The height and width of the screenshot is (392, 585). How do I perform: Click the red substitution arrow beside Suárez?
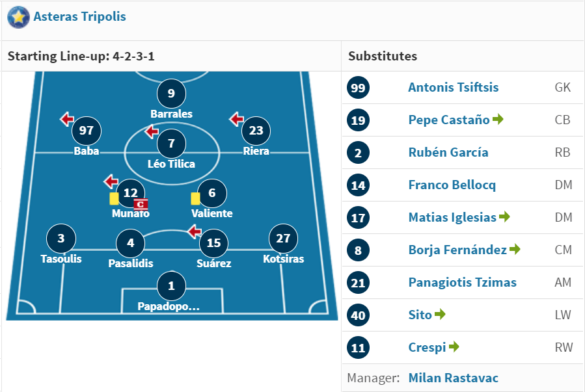click(x=194, y=231)
